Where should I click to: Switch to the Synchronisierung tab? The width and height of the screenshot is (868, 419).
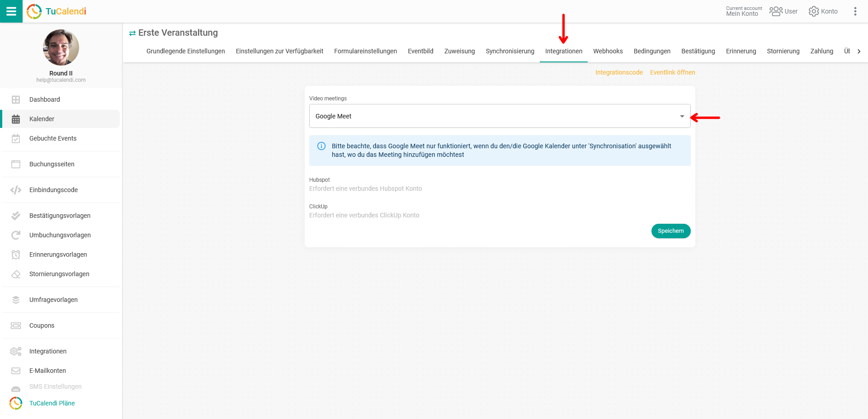[509, 51]
